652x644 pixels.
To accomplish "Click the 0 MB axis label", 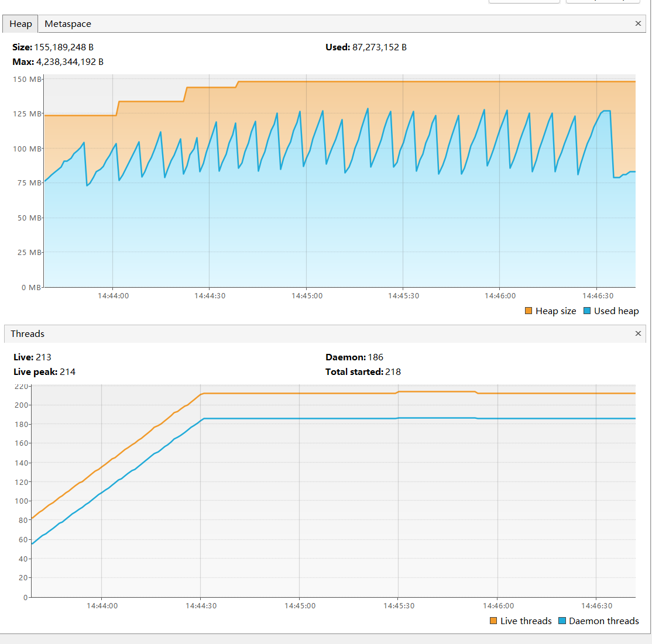I will [x=31, y=288].
